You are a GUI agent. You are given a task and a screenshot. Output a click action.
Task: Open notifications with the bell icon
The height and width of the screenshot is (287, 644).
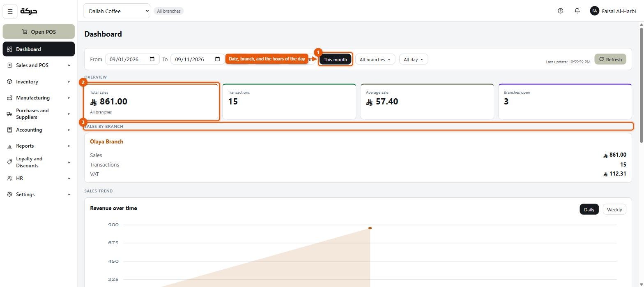tap(577, 11)
